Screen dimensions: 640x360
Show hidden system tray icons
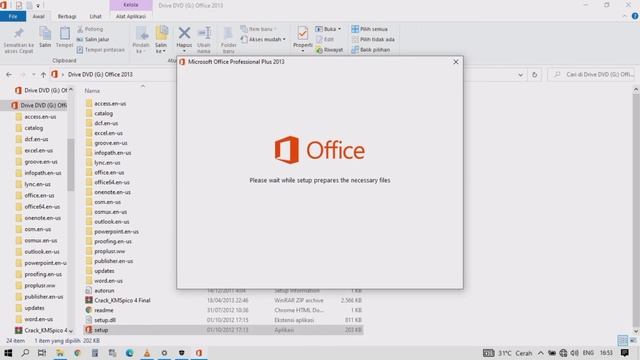540,353
